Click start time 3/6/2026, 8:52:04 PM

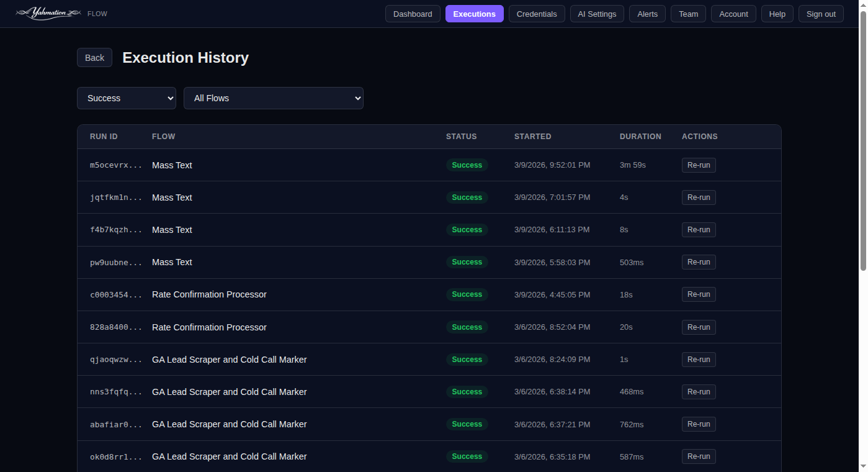[552, 327]
